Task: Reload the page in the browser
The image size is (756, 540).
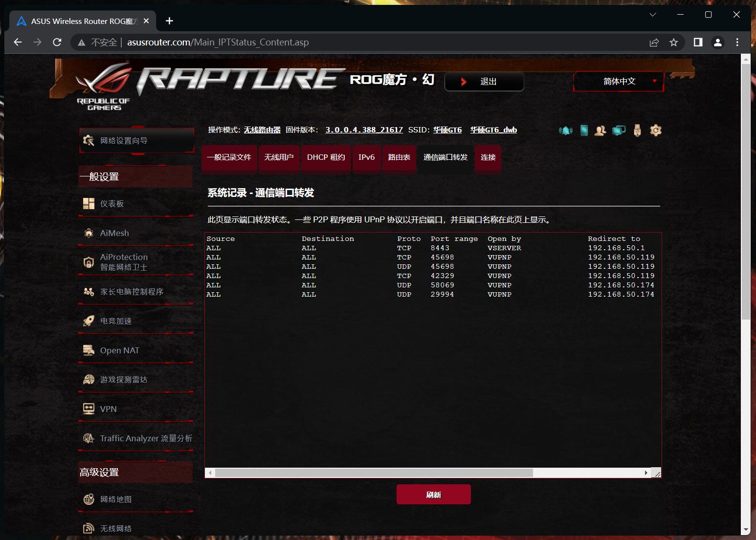Action: pyautogui.click(x=57, y=43)
